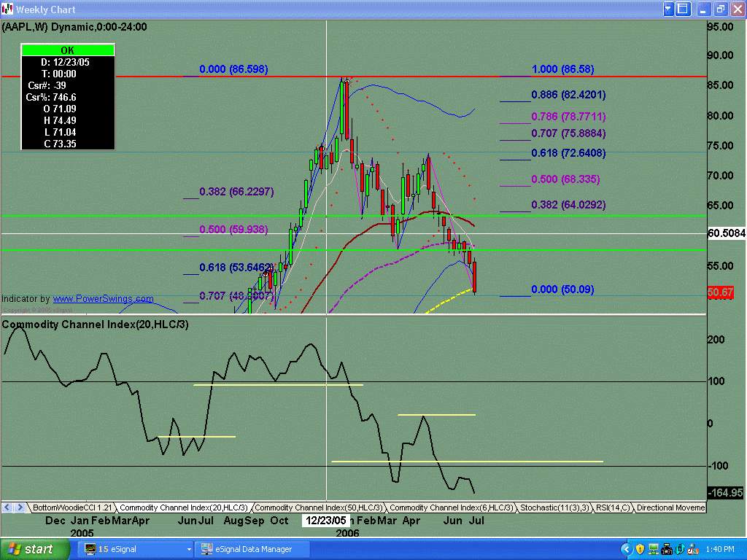Image resolution: width=747 pixels, height=560 pixels.
Task: Click the Weekly Chart window title icon
Action: (x=7, y=9)
